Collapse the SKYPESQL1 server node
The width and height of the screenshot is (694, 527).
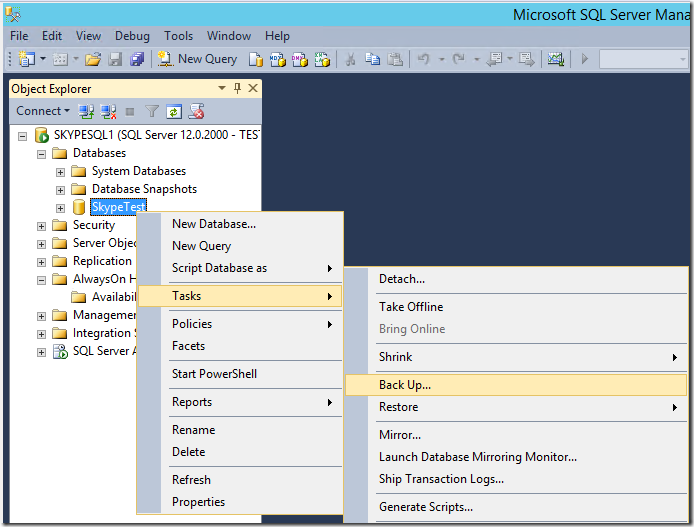coord(22,136)
